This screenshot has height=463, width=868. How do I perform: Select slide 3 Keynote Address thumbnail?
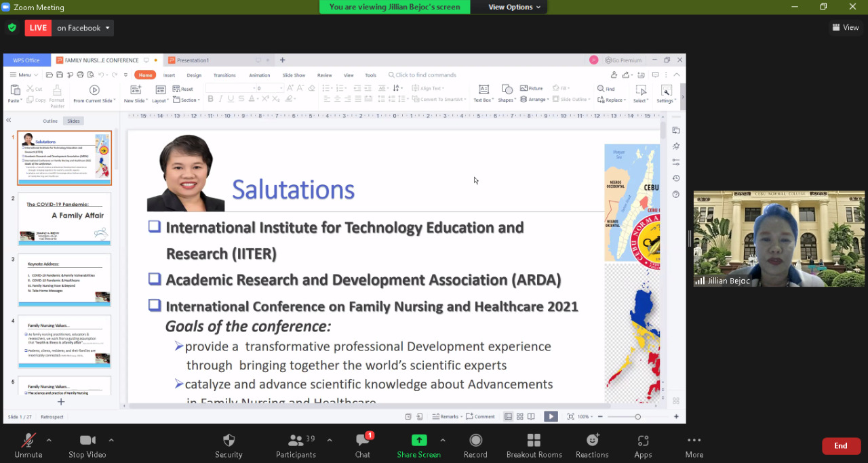tap(64, 280)
